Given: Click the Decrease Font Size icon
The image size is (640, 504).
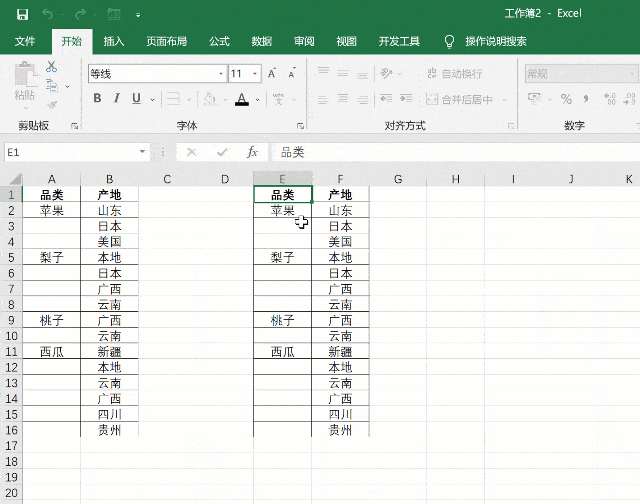Looking at the screenshot, I should (292, 73).
